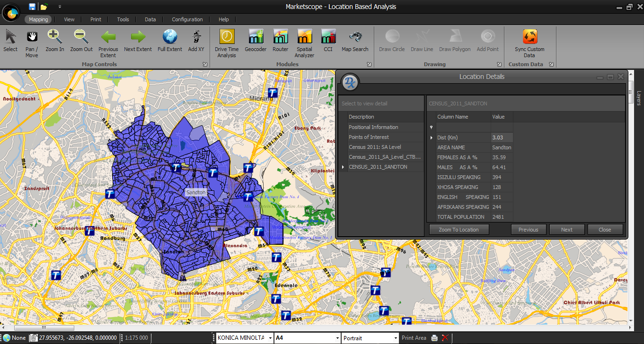Image resolution: width=644 pixels, height=344 pixels.
Task: Click the Dist (Km) value 3.03
Action: 502,138
